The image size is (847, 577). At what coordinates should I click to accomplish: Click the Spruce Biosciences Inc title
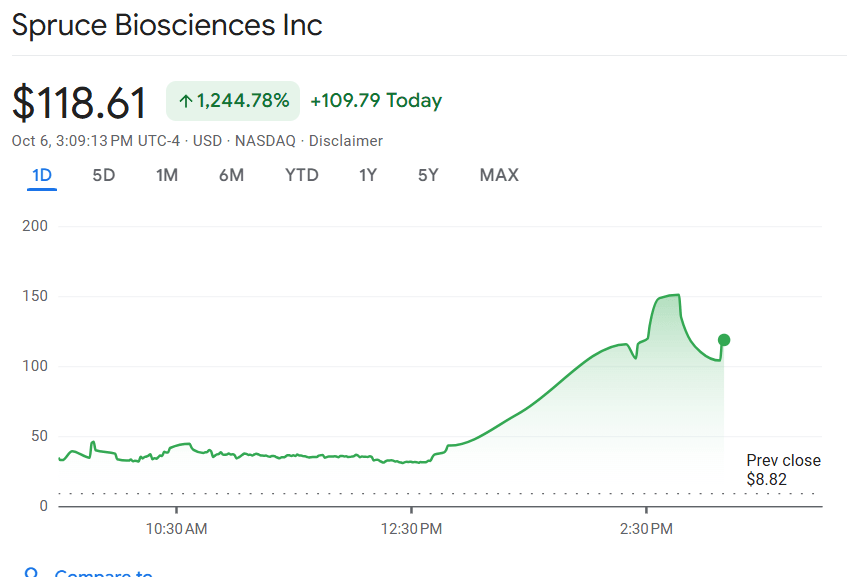[x=167, y=25]
